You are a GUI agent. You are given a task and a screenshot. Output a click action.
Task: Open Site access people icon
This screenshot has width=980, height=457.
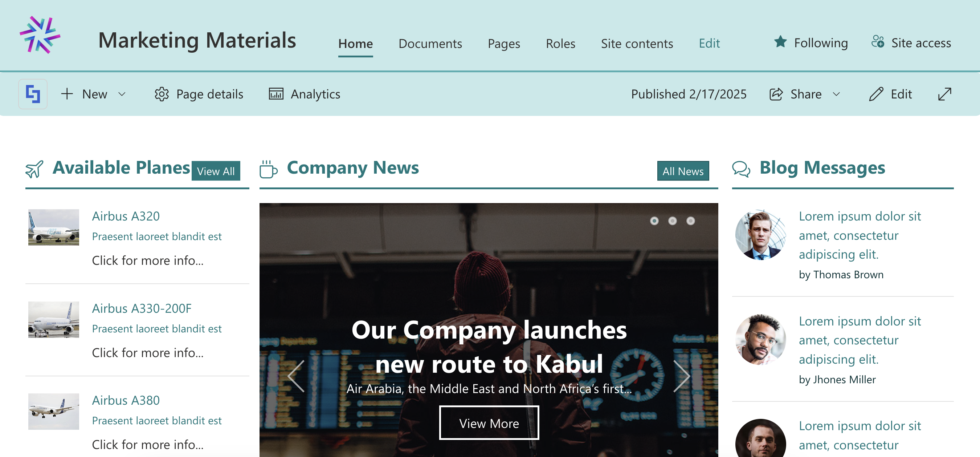[x=878, y=42]
